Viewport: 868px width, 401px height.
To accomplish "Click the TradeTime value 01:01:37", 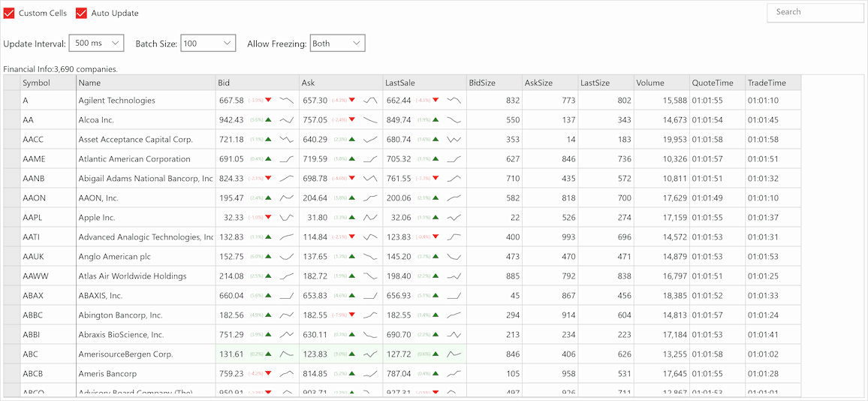I will point(763,218).
